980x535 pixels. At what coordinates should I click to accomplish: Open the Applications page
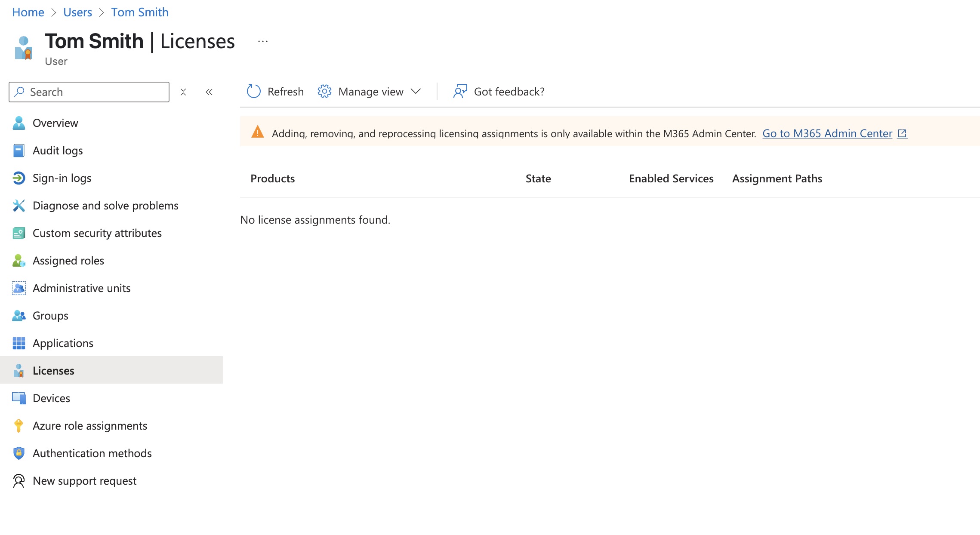63,343
